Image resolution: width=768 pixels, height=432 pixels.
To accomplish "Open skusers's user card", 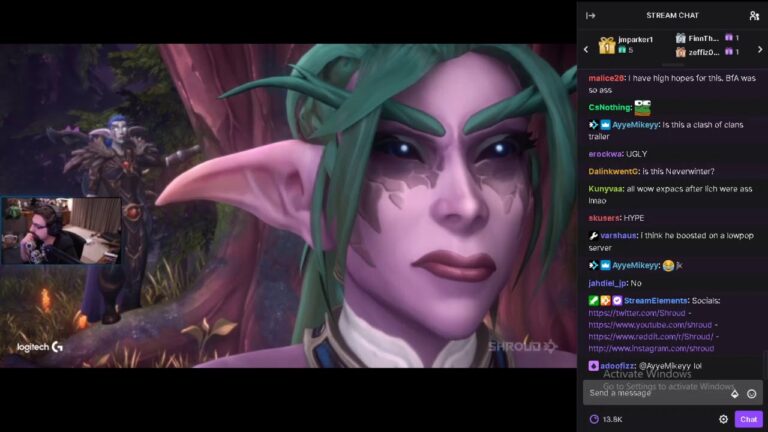I will [x=604, y=218].
